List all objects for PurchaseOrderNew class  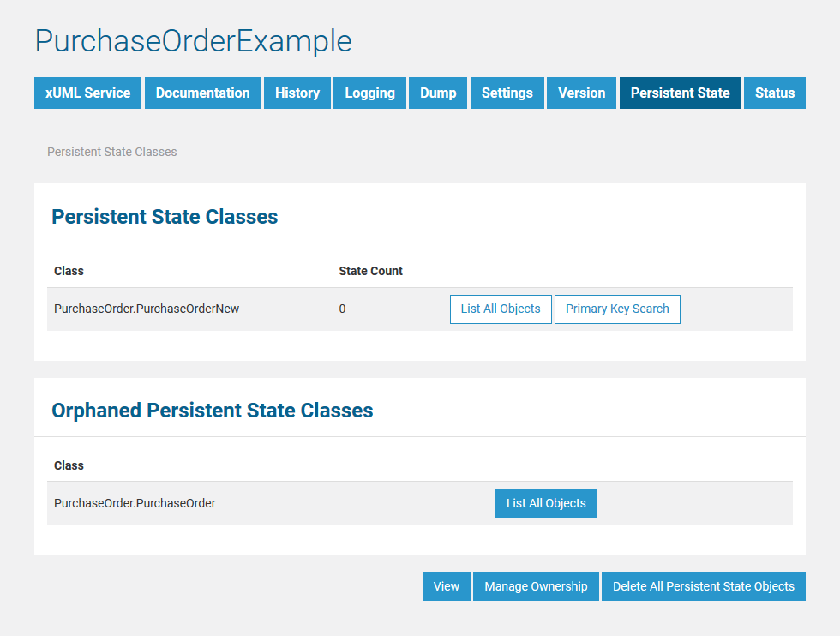click(x=501, y=309)
